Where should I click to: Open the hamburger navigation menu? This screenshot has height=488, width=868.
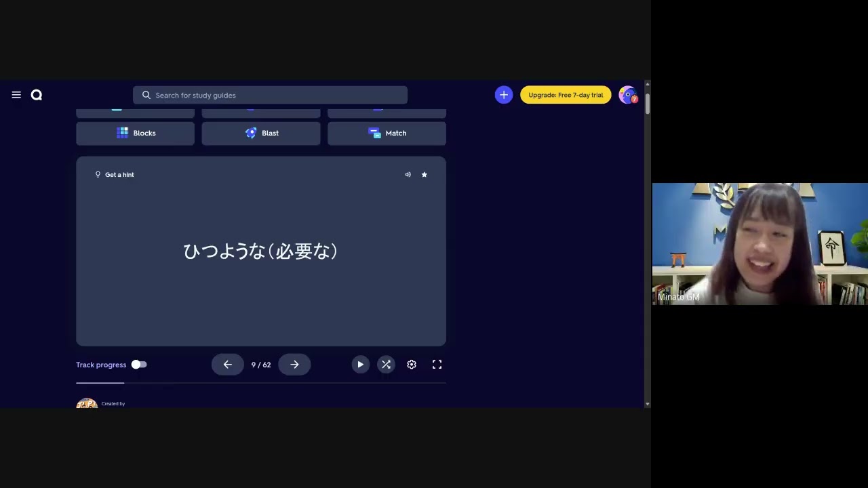[16, 95]
